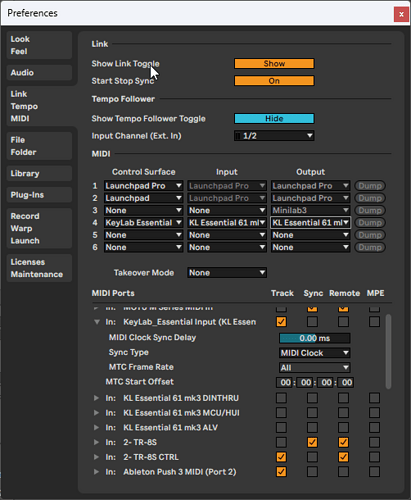Expand the 2- TR-8S CTRL port
The image size is (411, 500).
point(96,457)
